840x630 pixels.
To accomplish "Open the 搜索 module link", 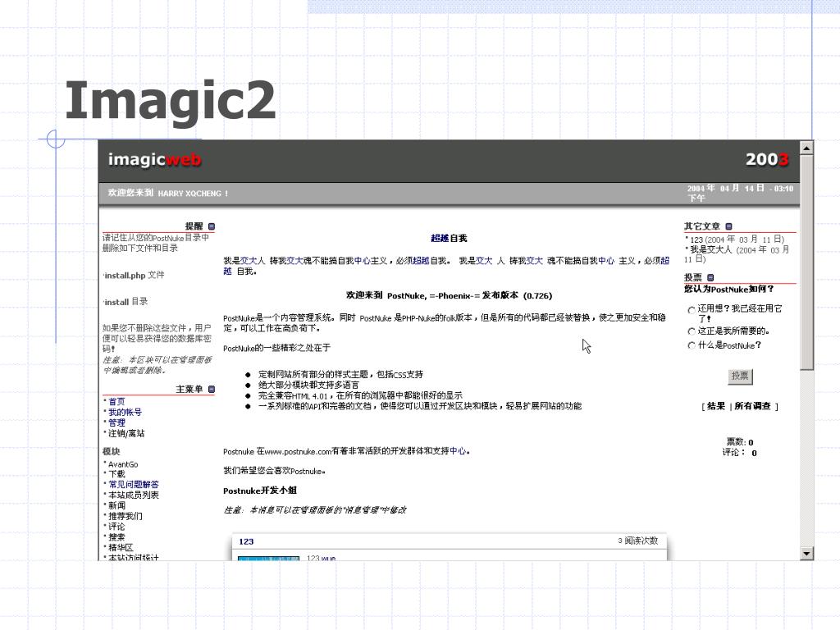I will pyautogui.click(x=116, y=537).
